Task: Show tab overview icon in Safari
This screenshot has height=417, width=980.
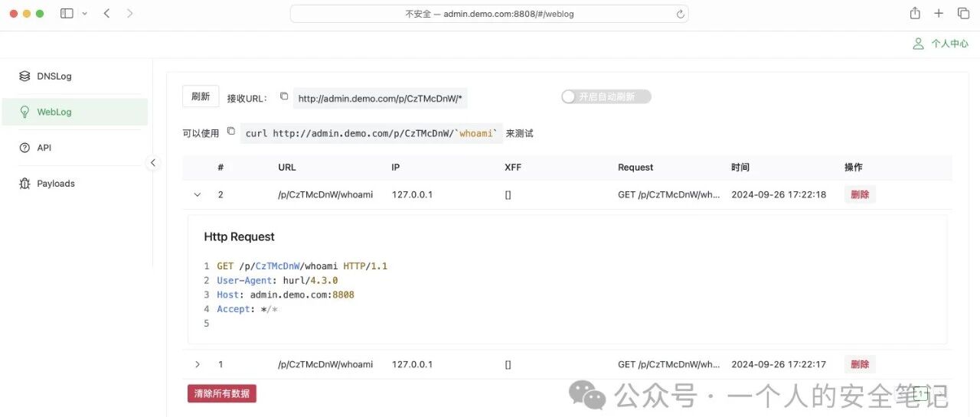Action: pos(963,13)
